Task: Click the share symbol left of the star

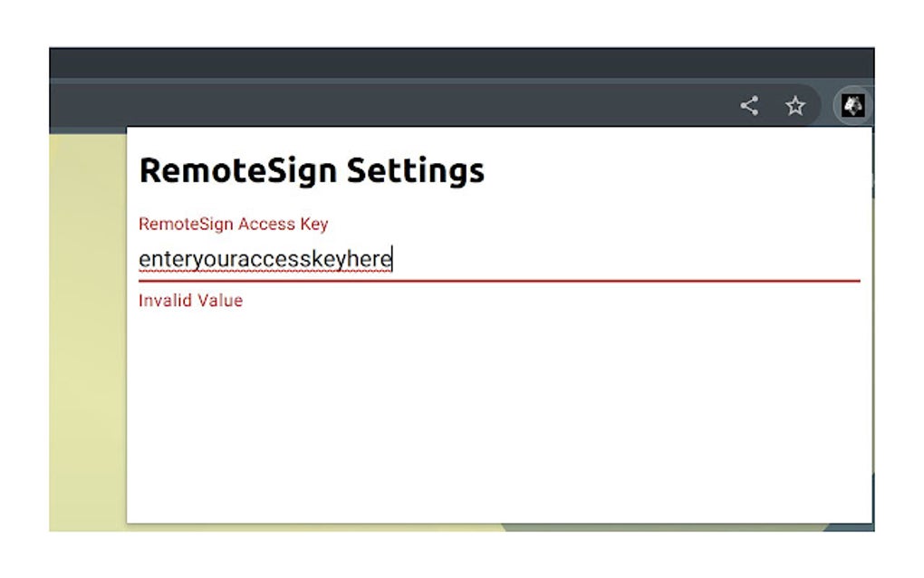Action: click(x=748, y=106)
